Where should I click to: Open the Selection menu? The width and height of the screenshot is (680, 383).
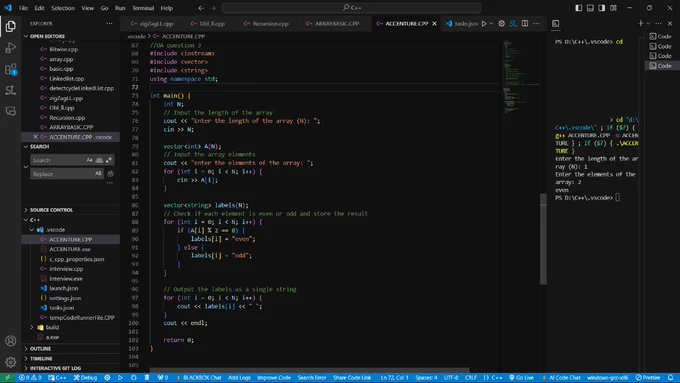63,8
